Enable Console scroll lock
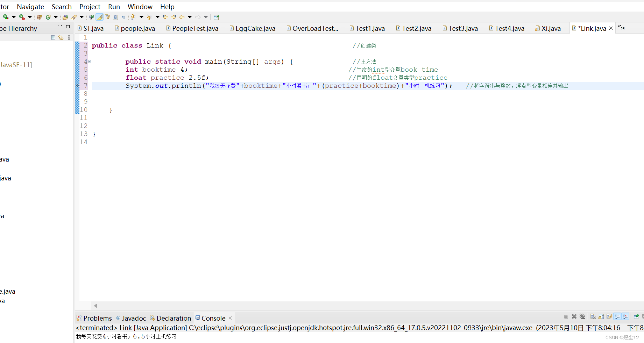 pyautogui.click(x=601, y=316)
